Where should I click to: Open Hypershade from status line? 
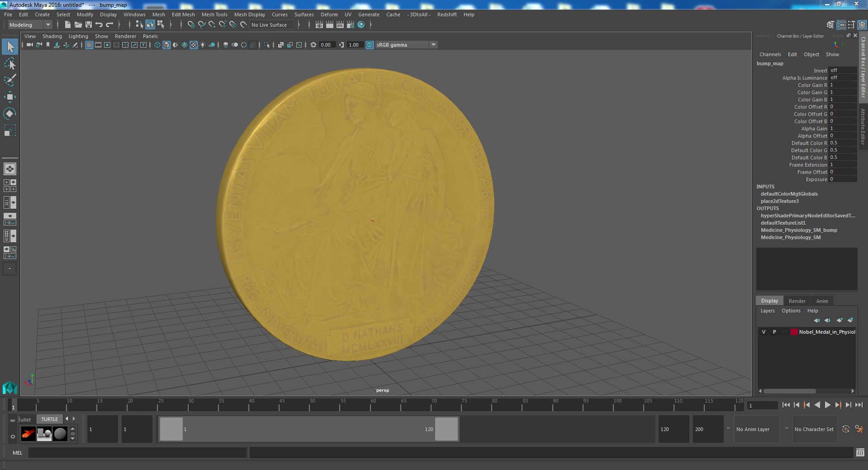tap(361, 25)
